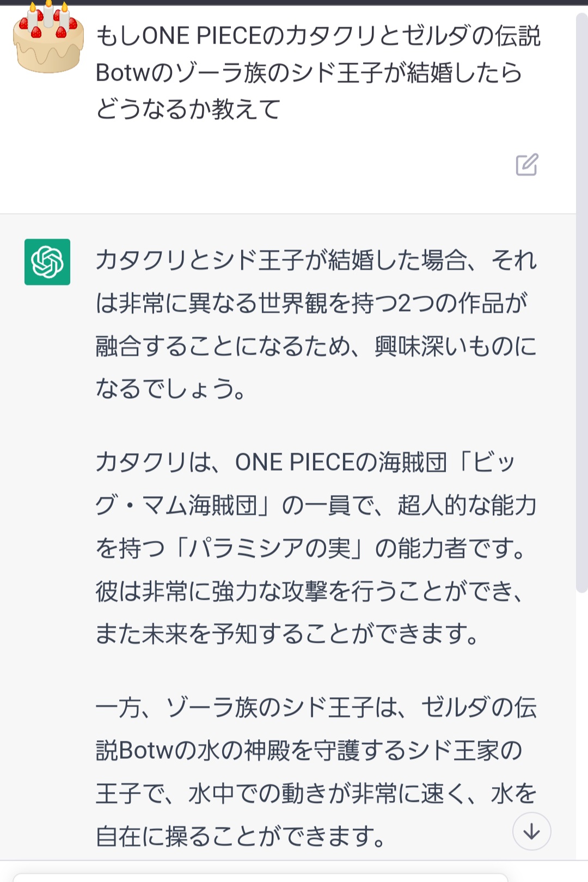The width and height of the screenshot is (588, 882).
Task: Click the text "なるでしょう。"
Action: [x=171, y=389]
